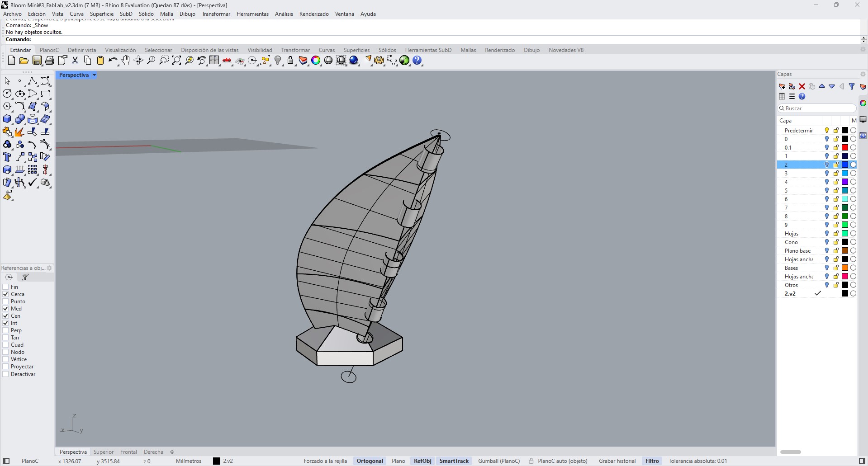The image size is (868, 466).
Task: Toggle RefObj in the status bar
Action: coord(422,461)
